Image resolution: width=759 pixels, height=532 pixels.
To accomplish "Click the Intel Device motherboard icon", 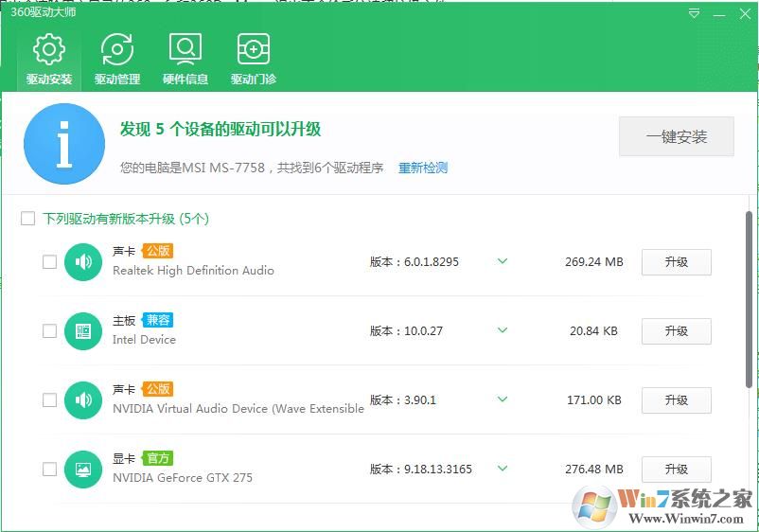I will pos(83,331).
